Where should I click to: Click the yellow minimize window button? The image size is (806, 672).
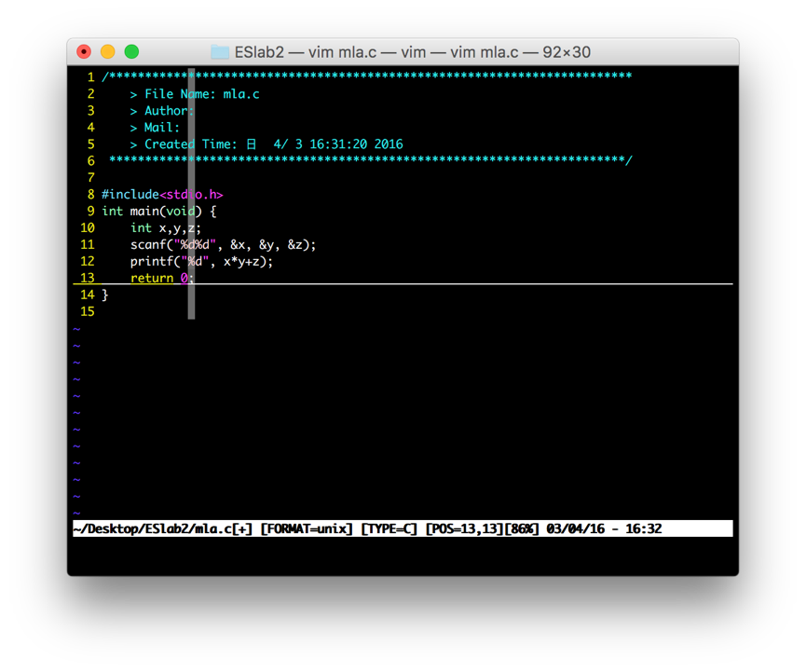click(108, 51)
